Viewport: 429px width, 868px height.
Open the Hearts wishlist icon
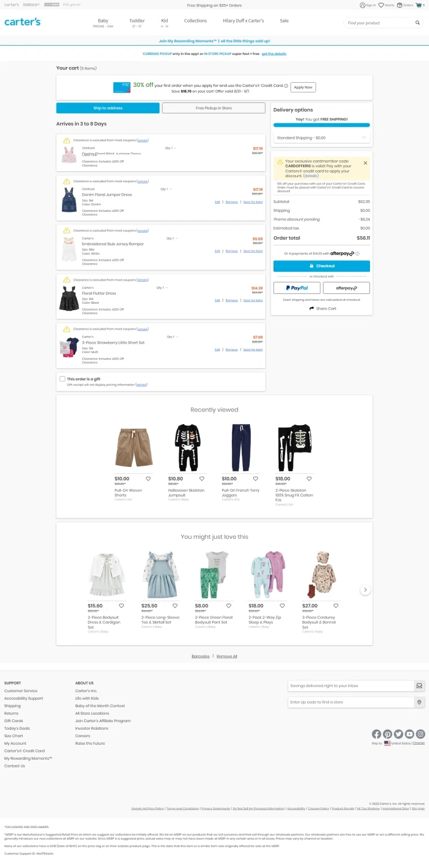[381, 5]
